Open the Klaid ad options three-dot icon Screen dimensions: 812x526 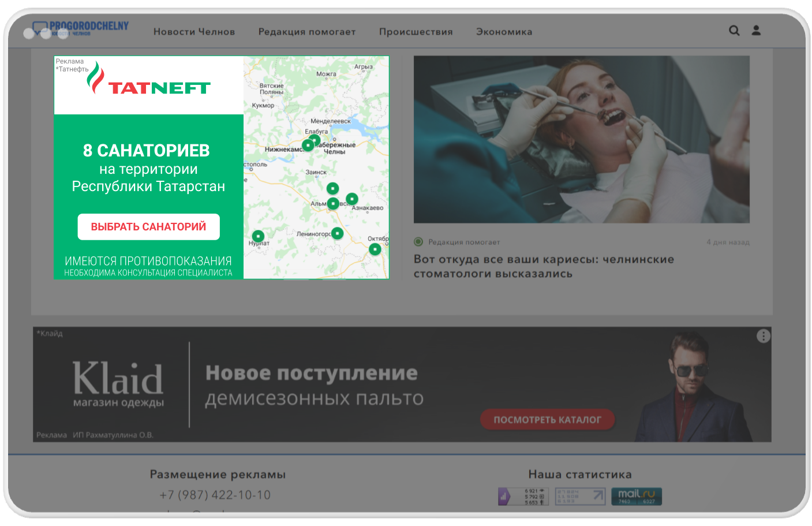tap(764, 336)
